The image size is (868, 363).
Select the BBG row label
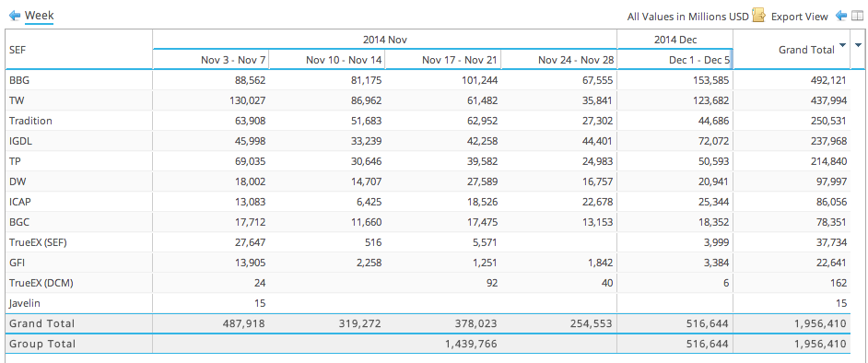click(19, 80)
